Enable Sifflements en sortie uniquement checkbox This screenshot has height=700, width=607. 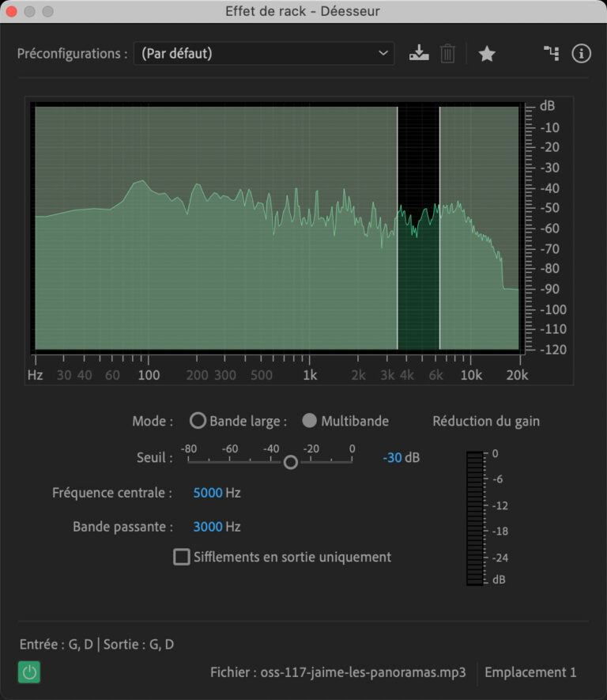[182, 557]
